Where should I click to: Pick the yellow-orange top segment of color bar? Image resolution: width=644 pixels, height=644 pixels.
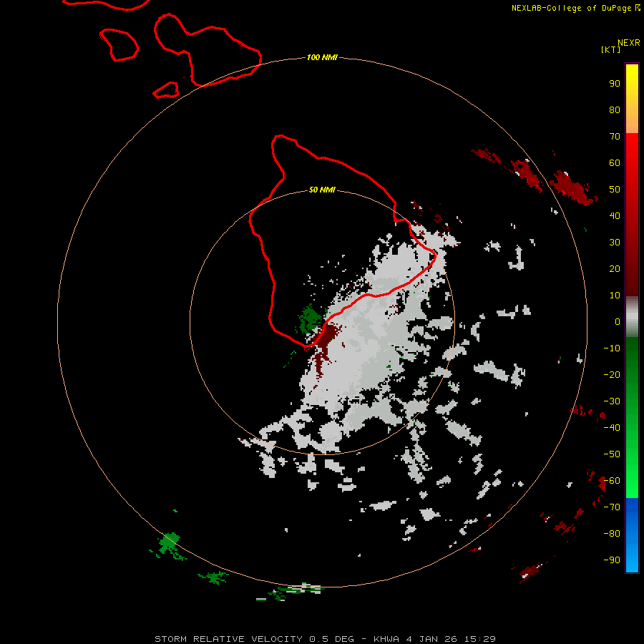632,99
